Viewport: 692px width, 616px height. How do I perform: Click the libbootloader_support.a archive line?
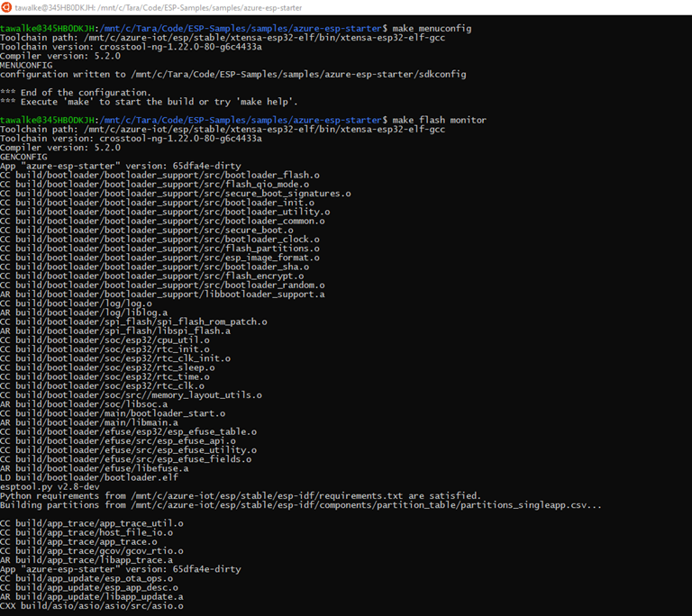(162, 294)
